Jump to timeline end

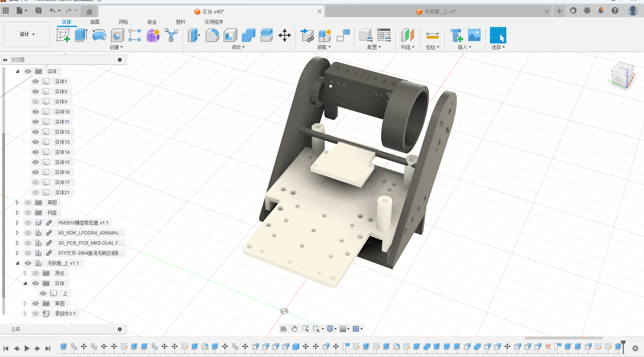point(48,348)
